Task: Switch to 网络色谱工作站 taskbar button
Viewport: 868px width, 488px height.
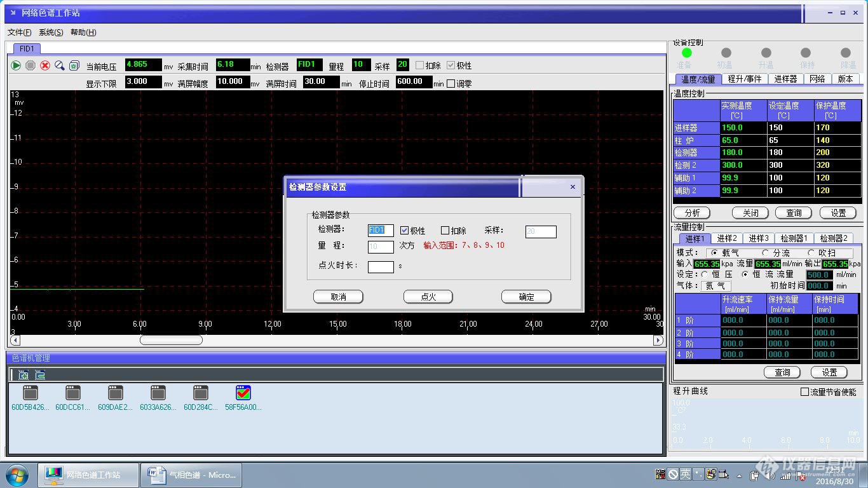Action: (x=88, y=475)
